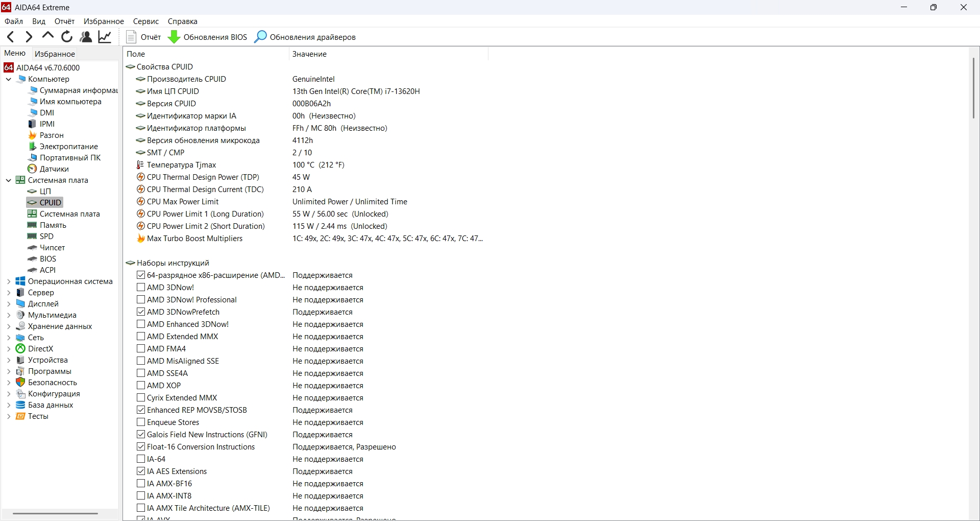Viewport: 980px width, 521px height.
Task: Switch to the Избранное sidebar tab
Action: (55, 54)
